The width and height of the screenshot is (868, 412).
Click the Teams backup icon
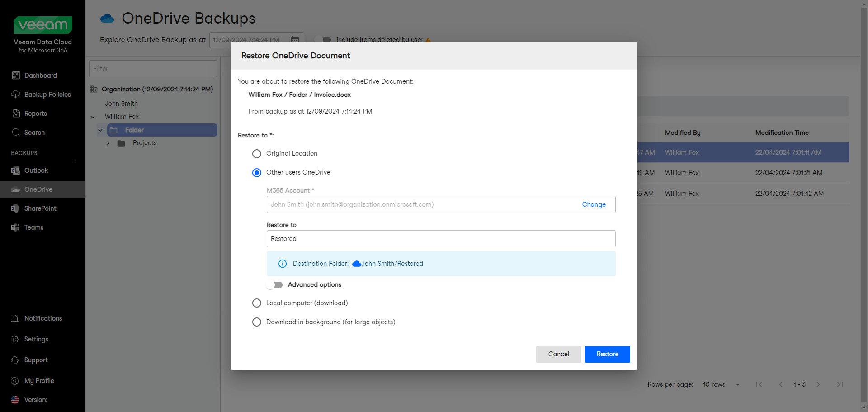pos(15,227)
